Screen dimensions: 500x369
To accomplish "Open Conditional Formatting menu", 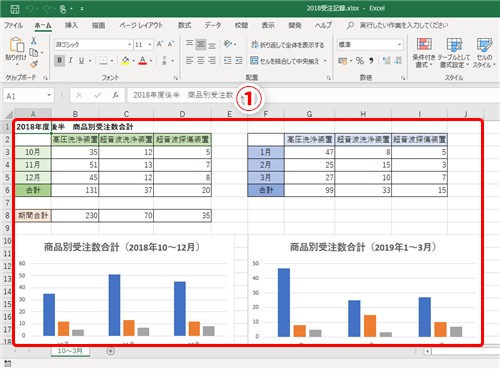I will click(x=424, y=53).
